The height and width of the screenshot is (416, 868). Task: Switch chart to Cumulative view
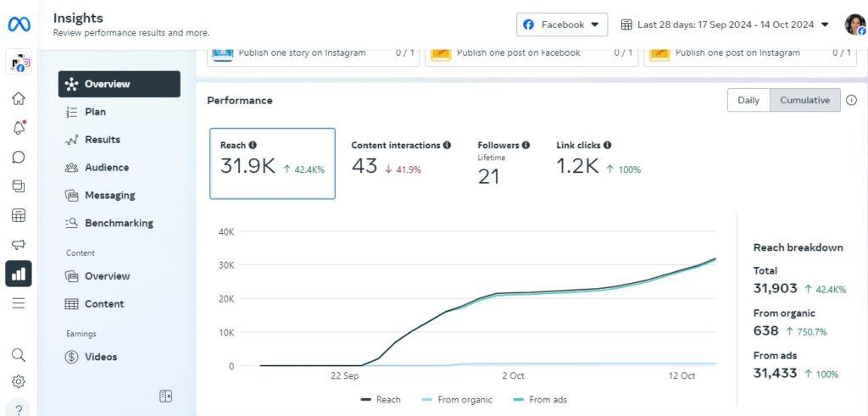tap(804, 100)
